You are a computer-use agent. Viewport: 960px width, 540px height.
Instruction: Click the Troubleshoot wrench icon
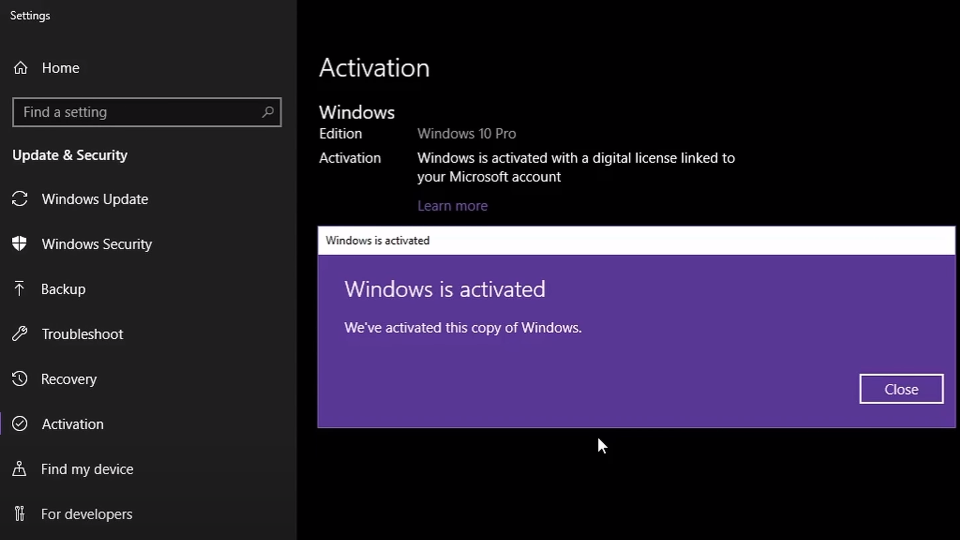(20, 334)
